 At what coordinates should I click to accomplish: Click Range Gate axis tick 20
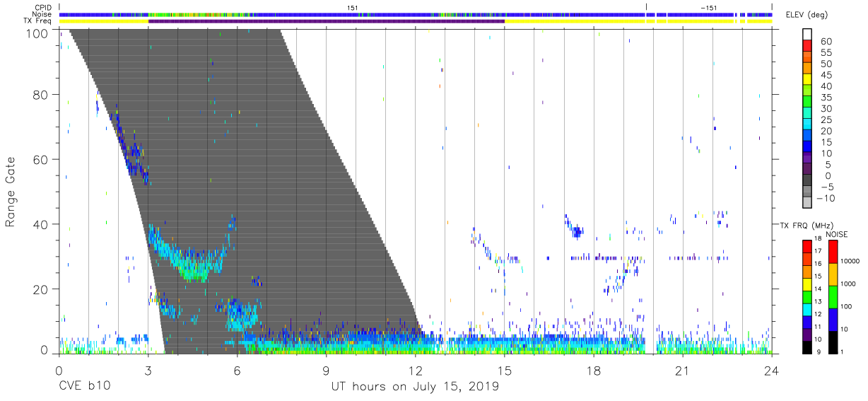[42, 289]
